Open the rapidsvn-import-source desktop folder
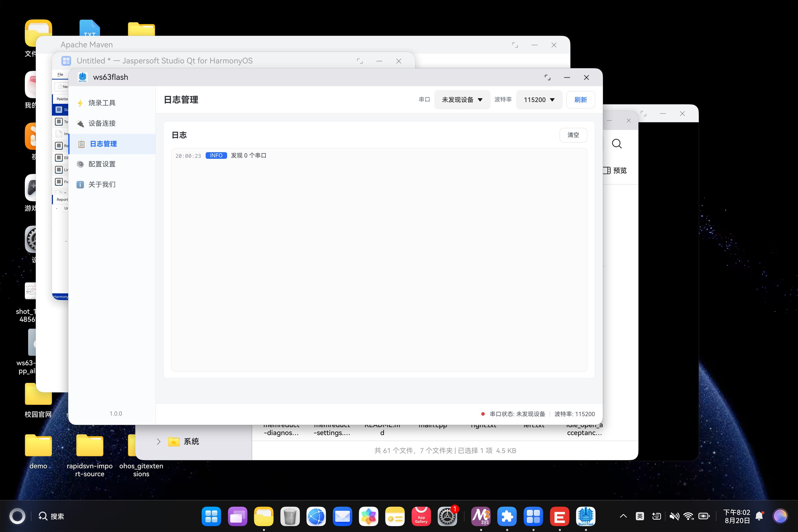The height and width of the screenshot is (532, 798). 90,455
